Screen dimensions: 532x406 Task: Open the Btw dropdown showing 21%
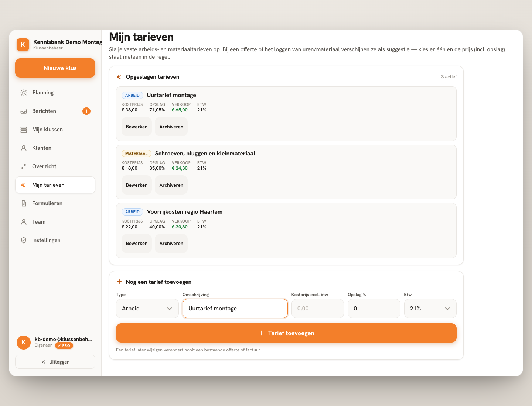[x=430, y=309]
